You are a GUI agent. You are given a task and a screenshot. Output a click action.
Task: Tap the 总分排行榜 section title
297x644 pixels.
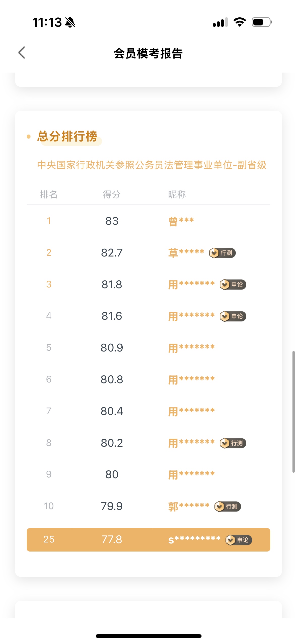67,137
